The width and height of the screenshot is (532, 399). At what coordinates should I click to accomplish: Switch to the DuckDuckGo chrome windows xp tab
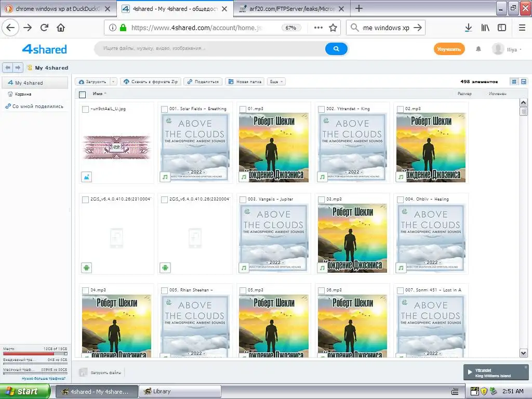[x=58, y=9]
